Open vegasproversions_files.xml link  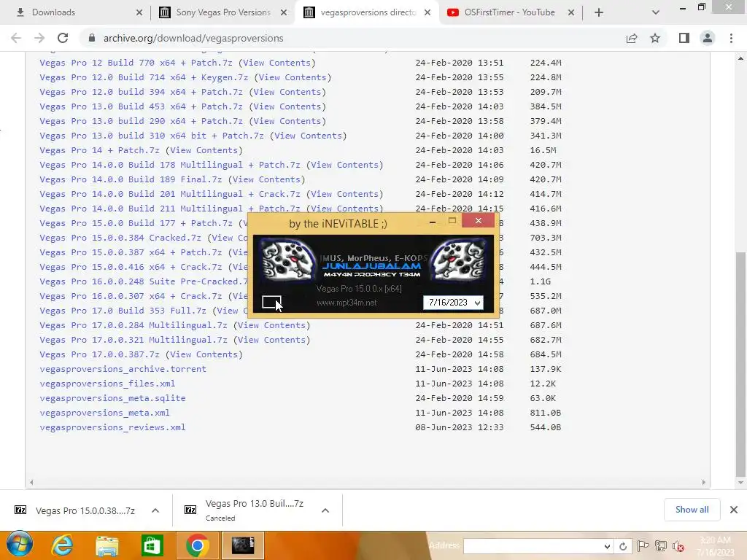(107, 384)
